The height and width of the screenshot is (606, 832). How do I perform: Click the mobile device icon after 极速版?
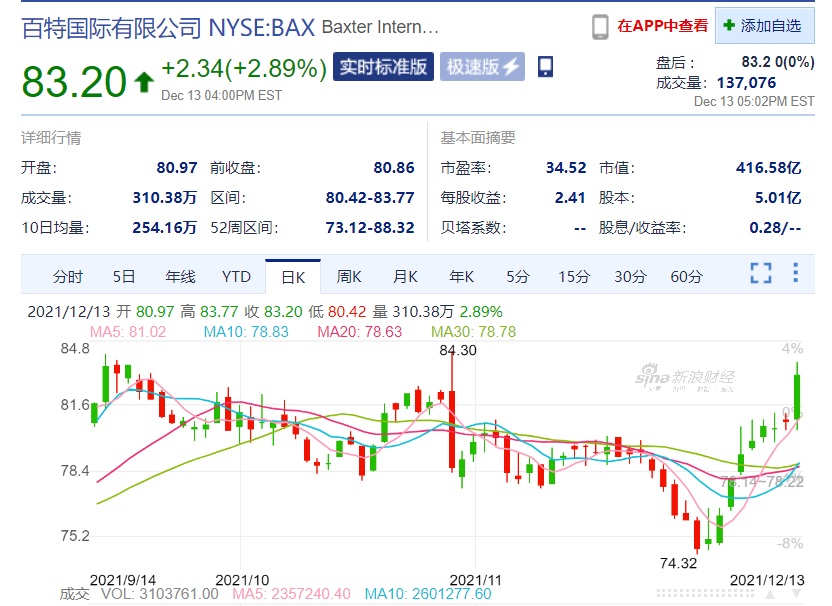coord(545,67)
